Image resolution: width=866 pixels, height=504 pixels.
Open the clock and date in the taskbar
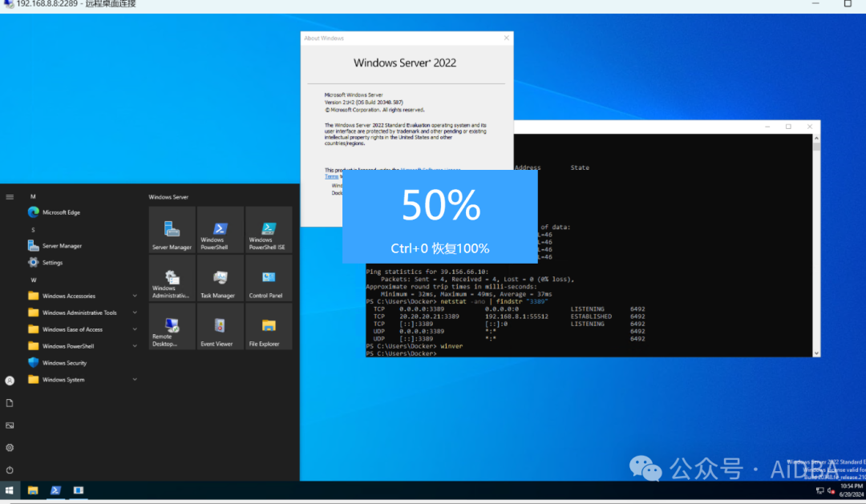click(851, 490)
